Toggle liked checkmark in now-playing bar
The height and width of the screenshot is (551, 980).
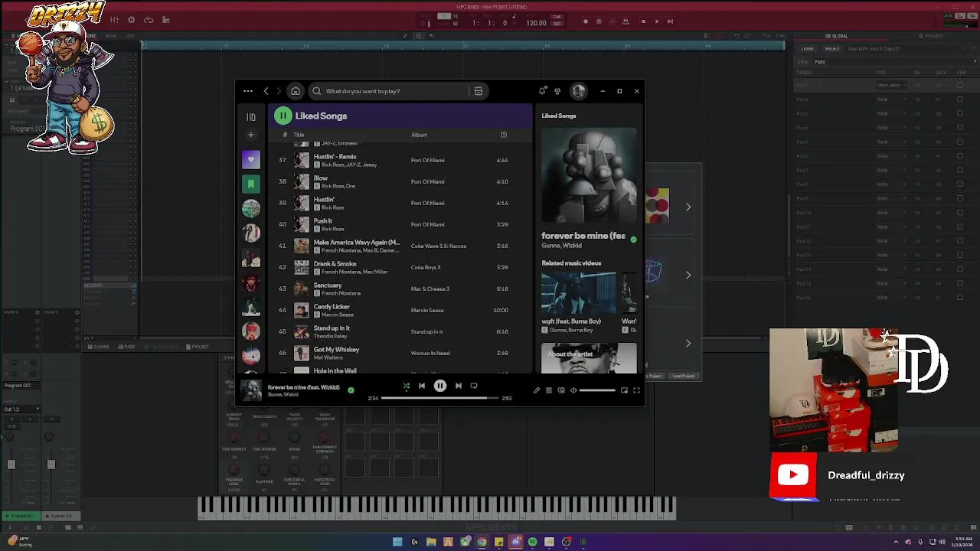351,390
